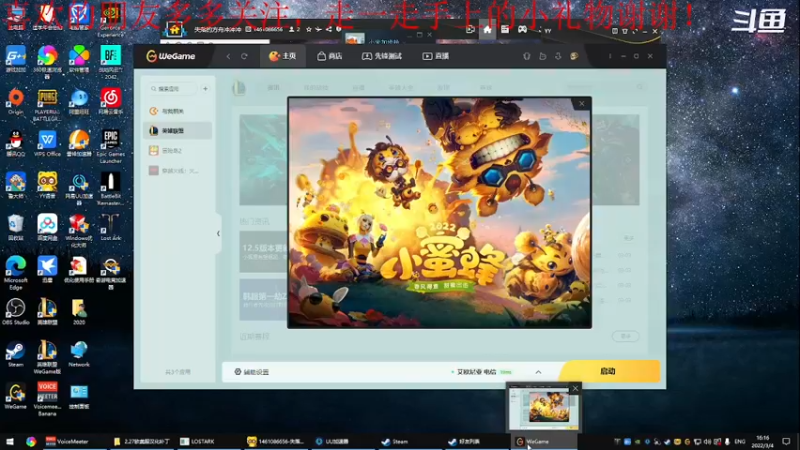Click the gamepad icon in the YY window

tap(522, 30)
